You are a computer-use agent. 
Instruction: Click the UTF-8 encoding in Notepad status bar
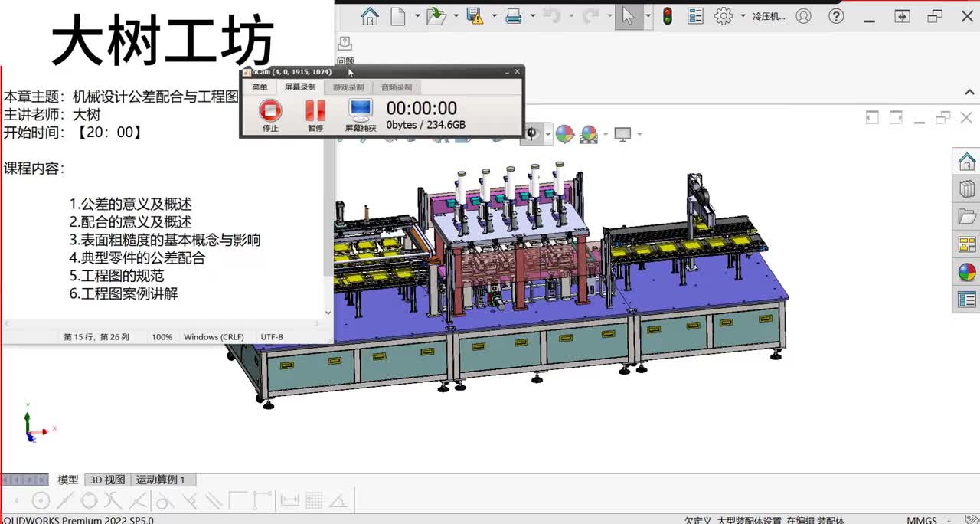coord(272,337)
